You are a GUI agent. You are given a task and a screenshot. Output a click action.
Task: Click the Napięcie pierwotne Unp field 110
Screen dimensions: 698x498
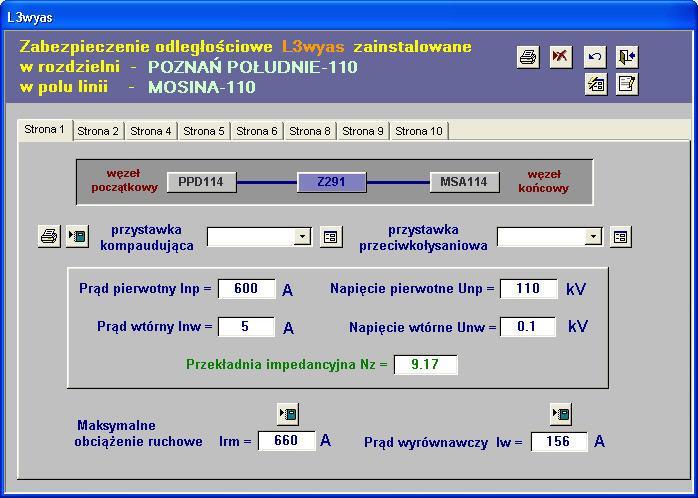528,288
